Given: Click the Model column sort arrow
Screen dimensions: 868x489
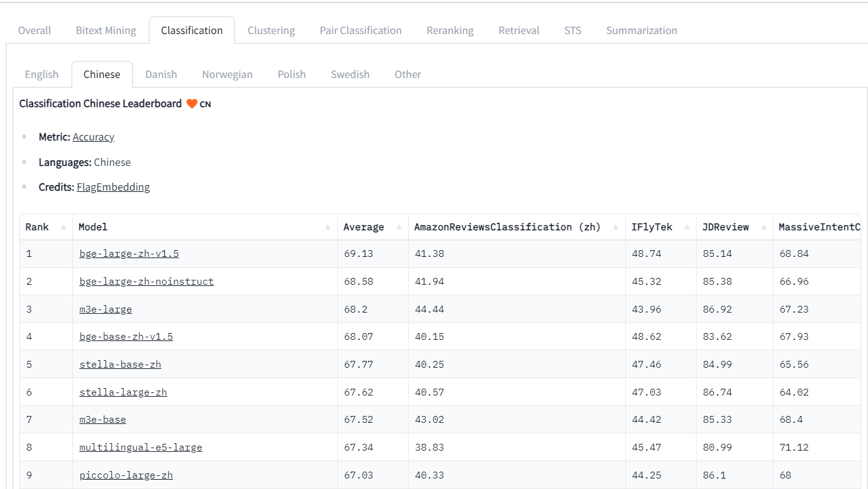Looking at the screenshot, I should 328,227.
